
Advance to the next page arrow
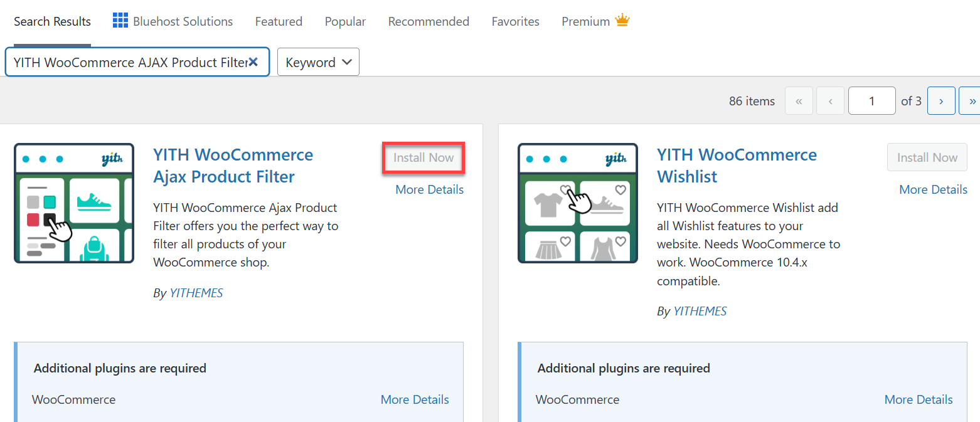click(x=941, y=100)
